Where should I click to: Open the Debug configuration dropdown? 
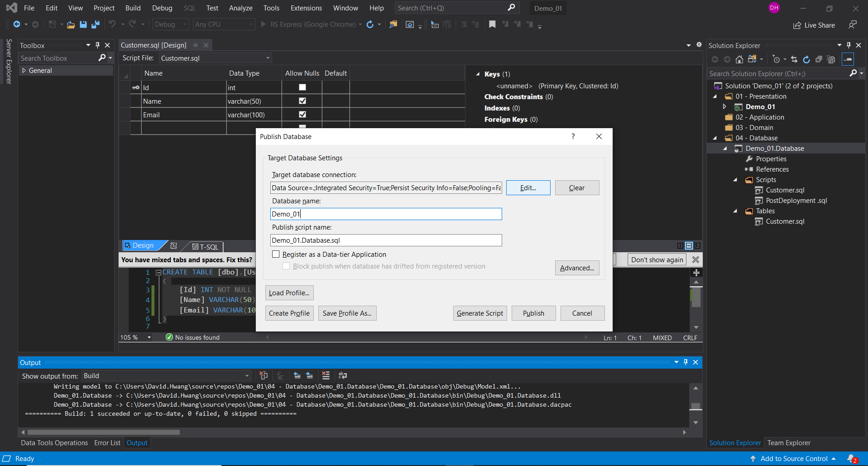[x=171, y=24]
